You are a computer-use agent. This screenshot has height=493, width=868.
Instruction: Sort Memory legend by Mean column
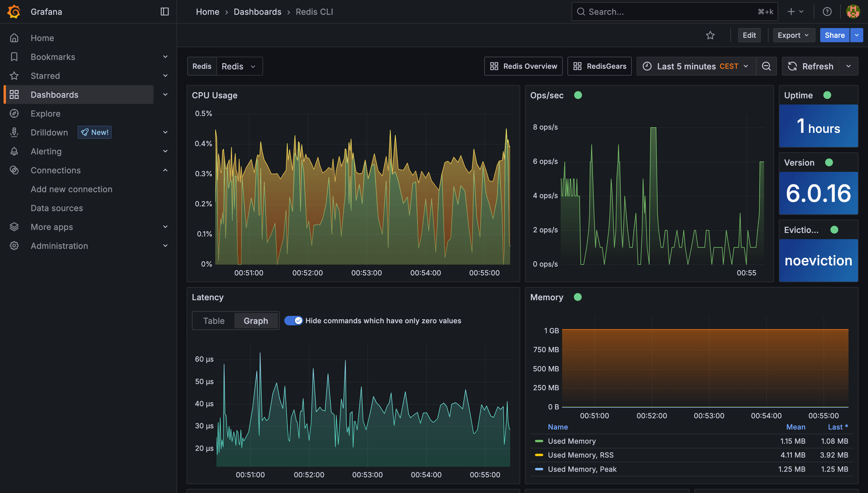pyautogui.click(x=796, y=427)
